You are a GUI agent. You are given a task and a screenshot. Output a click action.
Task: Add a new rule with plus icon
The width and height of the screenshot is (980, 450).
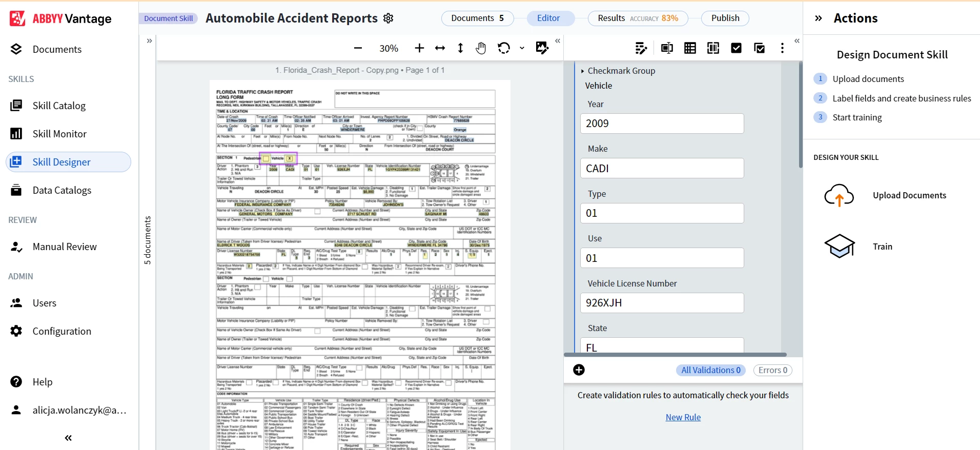pyautogui.click(x=579, y=370)
